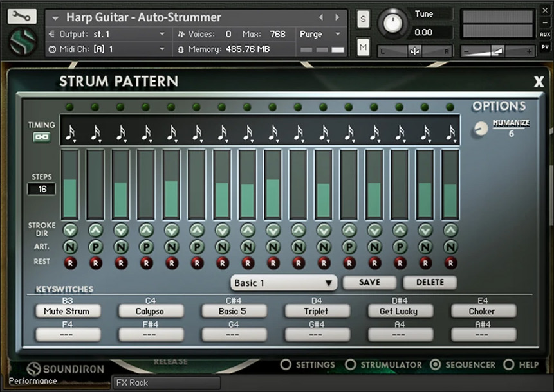The height and width of the screenshot is (392, 554).
Task: Toggle the AUX sends button
Action: click(545, 34)
